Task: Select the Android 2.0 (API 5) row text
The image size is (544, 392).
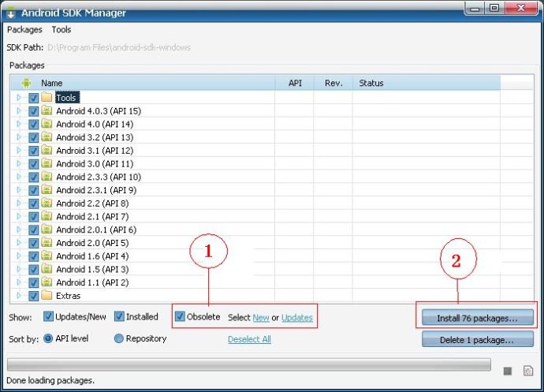Action: click(x=92, y=243)
